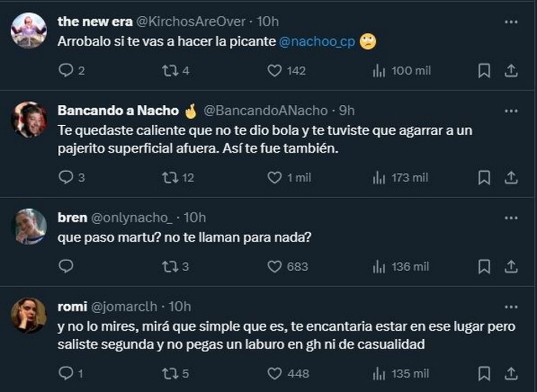
Task: Reply to bren's tweet
Action: (x=66, y=267)
